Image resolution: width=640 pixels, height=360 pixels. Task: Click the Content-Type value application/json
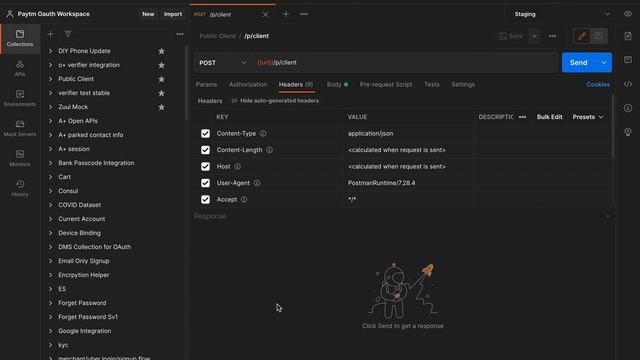pyautogui.click(x=370, y=133)
